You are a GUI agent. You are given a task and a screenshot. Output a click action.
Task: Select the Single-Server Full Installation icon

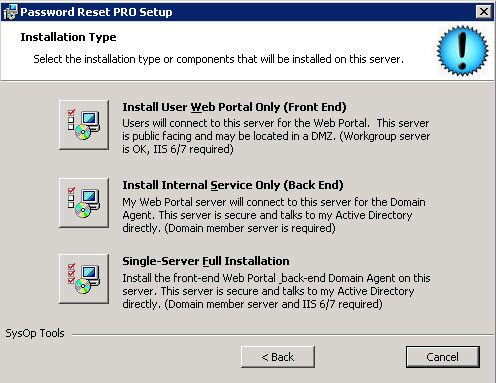(84, 279)
